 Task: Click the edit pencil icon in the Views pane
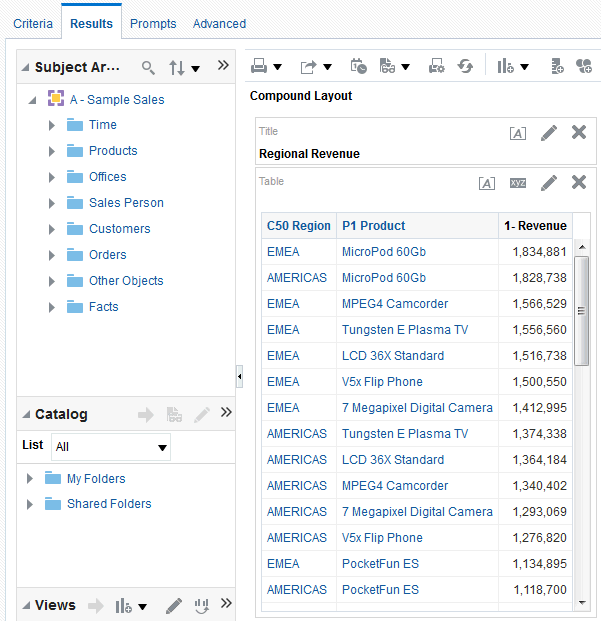click(x=174, y=605)
